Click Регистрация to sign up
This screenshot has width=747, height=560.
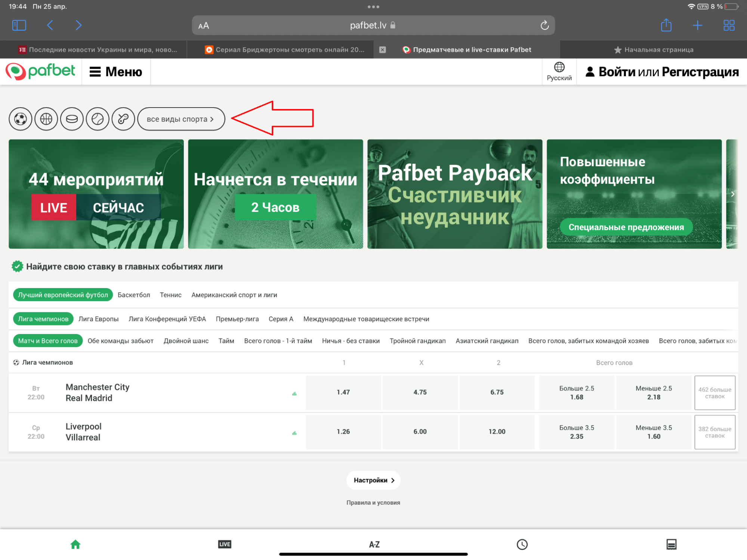[x=700, y=72]
